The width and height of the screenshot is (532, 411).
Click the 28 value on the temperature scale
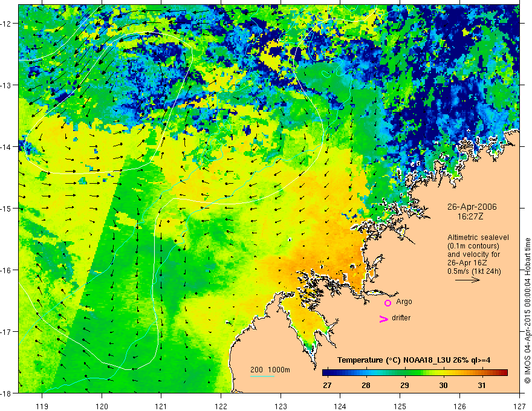(366, 386)
